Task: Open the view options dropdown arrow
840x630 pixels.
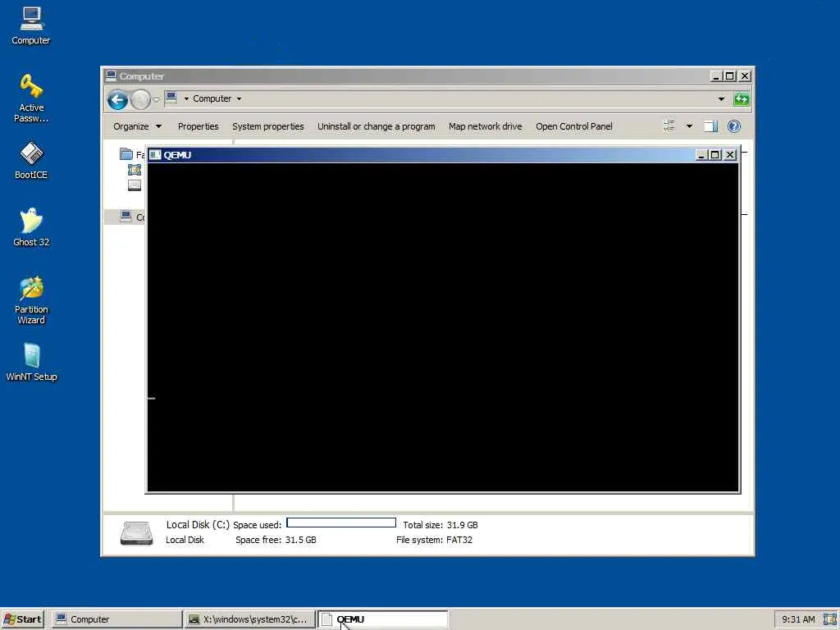Action: tap(689, 126)
